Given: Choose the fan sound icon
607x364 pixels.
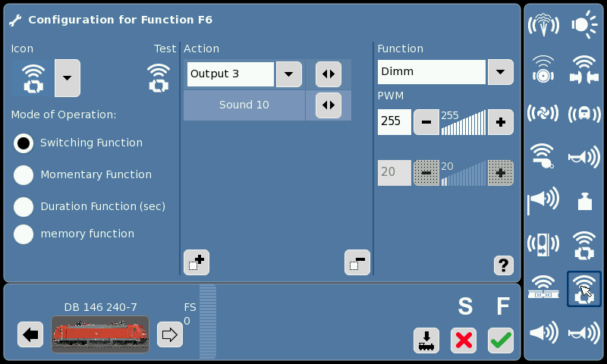Looking at the screenshot, I should (543, 113).
